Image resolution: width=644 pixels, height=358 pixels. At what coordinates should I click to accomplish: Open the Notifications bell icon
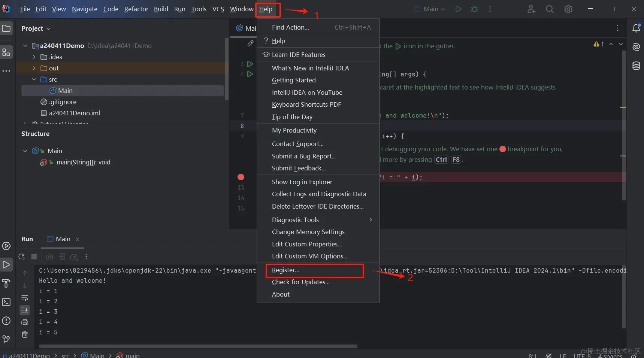[636, 28]
